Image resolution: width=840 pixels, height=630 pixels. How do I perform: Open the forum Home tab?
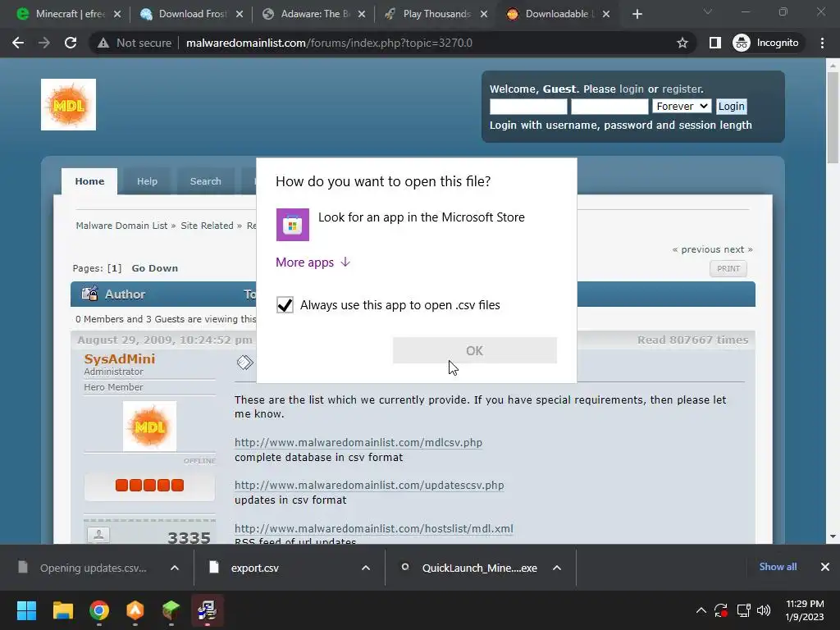pos(89,181)
